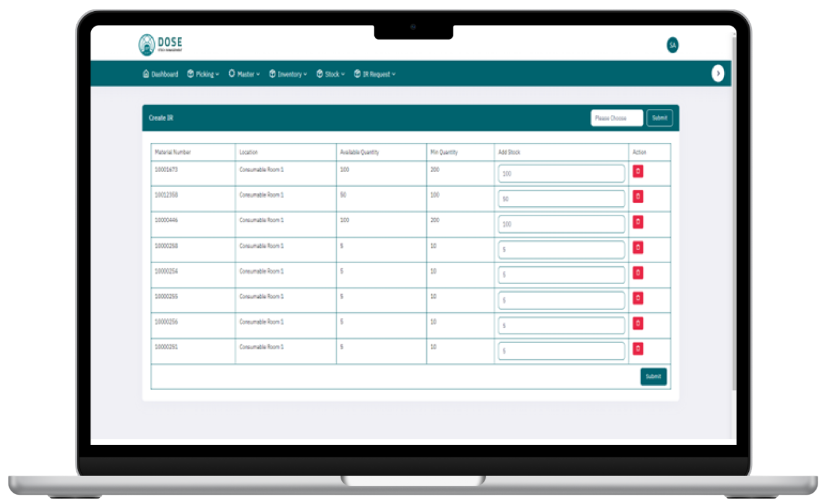Expand the Picking dropdown menu
827x504 pixels.
(x=203, y=74)
